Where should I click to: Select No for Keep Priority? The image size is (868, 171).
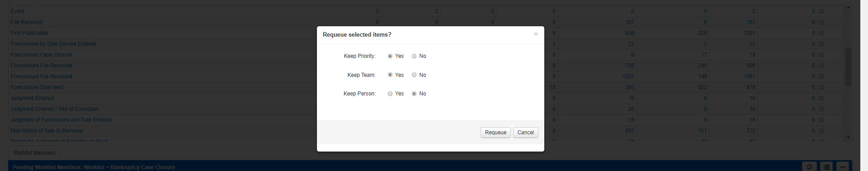(414, 56)
